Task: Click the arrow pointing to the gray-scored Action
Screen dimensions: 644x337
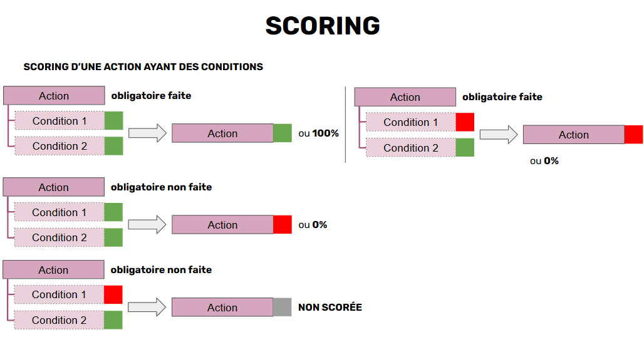Action: 147,307
